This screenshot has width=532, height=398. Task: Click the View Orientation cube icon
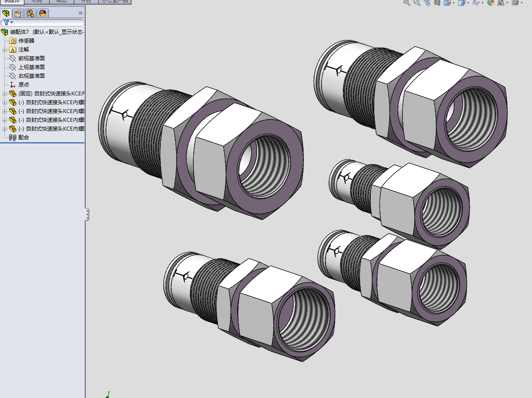click(447, 2)
